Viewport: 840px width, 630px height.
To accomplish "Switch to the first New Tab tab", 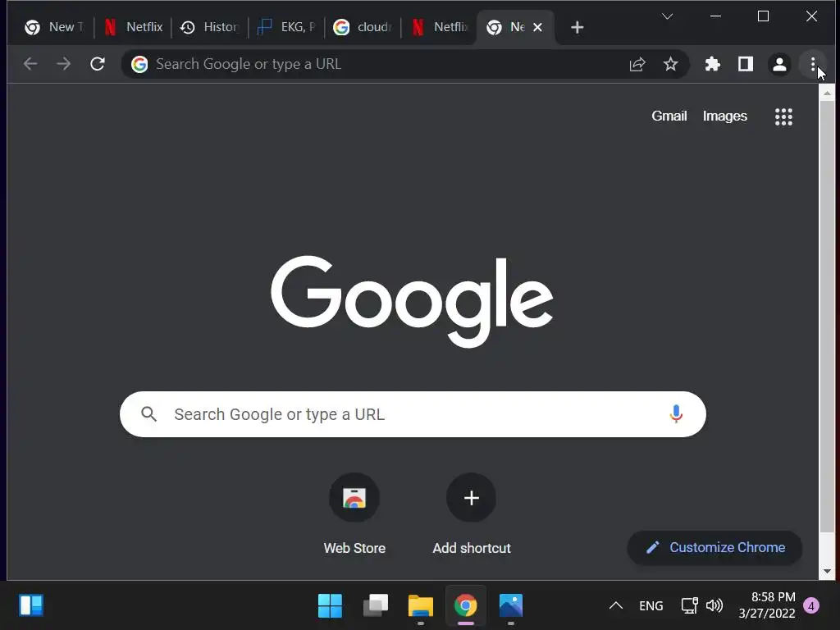I will click(x=54, y=27).
